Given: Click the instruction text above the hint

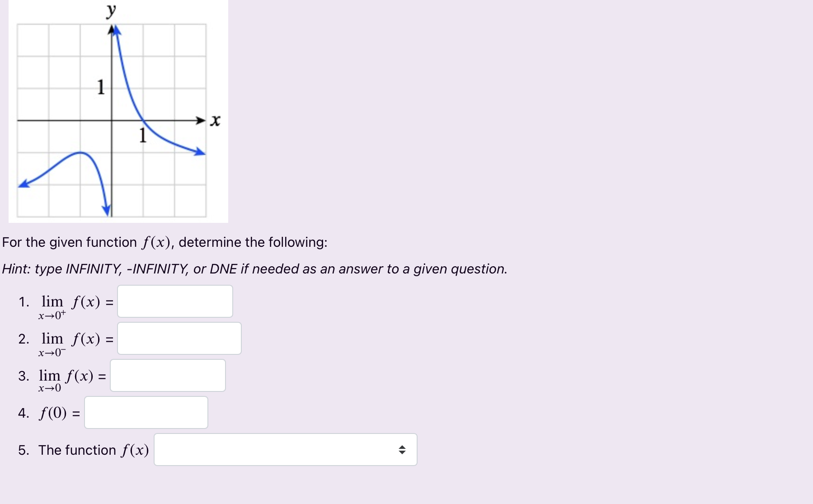Looking at the screenshot, I should 164,242.
